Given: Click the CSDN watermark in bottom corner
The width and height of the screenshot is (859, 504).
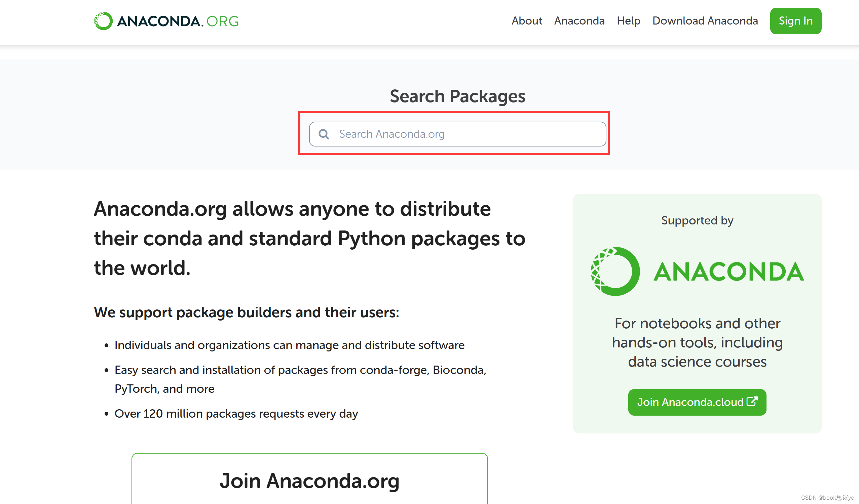Looking at the screenshot, I should [x=827, y=498].
